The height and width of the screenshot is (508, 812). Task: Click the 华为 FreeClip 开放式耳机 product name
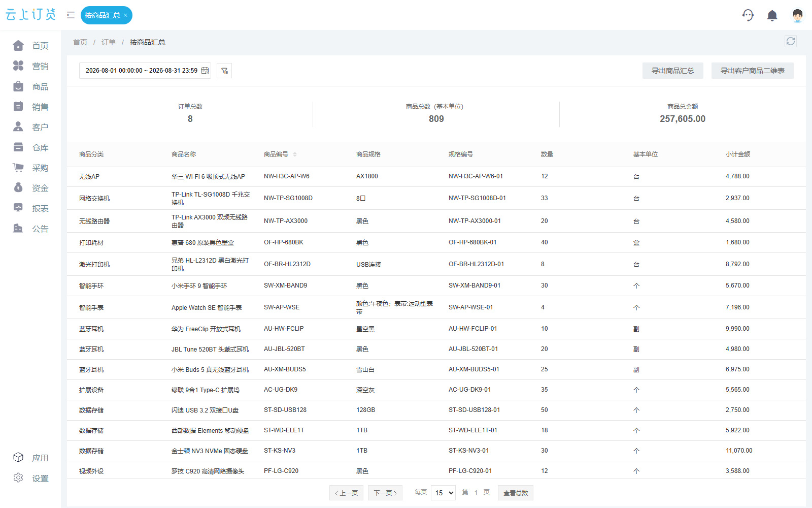[x=206, y=329]
